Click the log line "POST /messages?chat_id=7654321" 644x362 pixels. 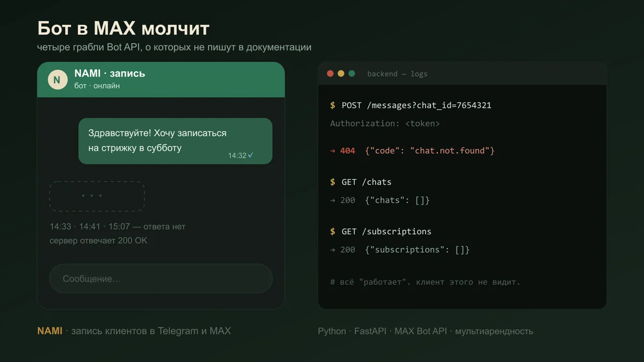coord(416,105)
